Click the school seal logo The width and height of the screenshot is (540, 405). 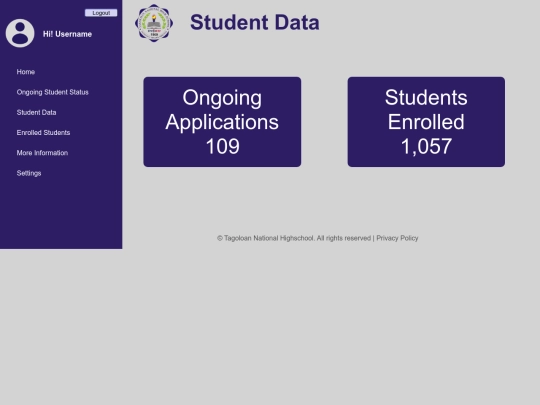154,23
